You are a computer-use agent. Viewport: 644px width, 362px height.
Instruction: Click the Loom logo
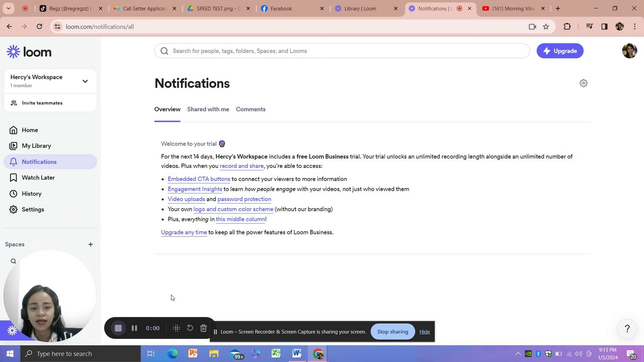pos(29,52)
